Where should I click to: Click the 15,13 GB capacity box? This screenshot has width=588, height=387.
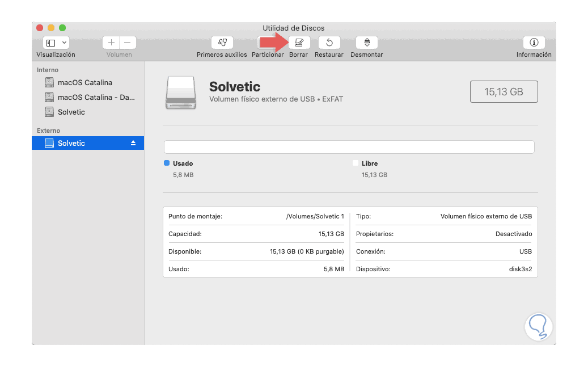point(504,91)
